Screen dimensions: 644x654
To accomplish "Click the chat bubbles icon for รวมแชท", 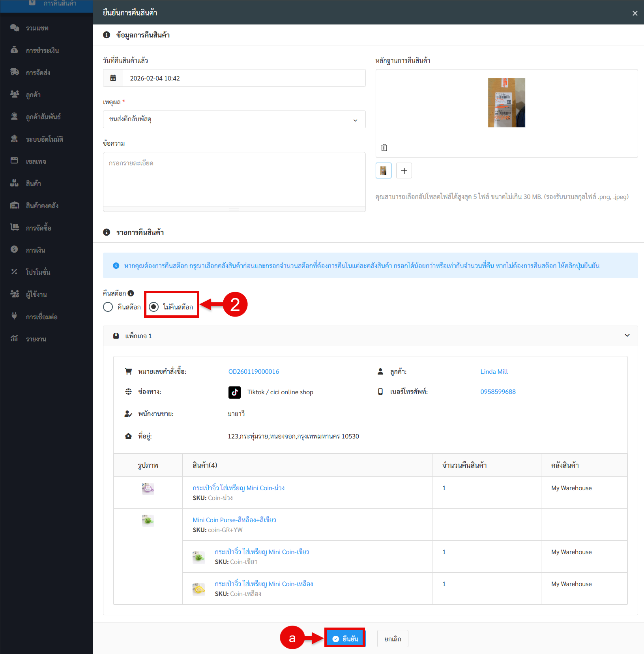I will (15, 28).
